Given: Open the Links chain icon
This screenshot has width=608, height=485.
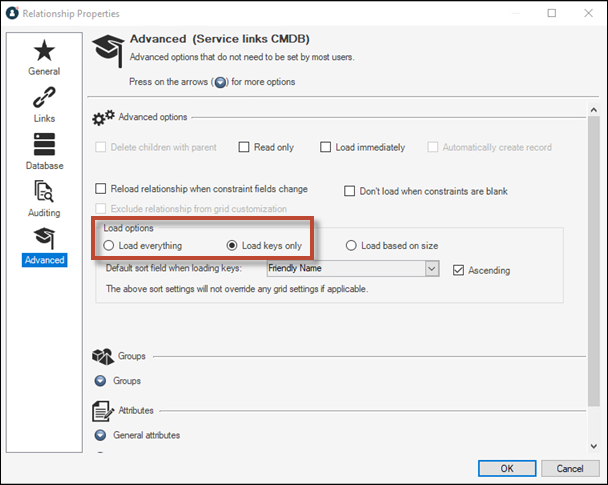Looking at the screenshot, I should click(x=44, y=98).
